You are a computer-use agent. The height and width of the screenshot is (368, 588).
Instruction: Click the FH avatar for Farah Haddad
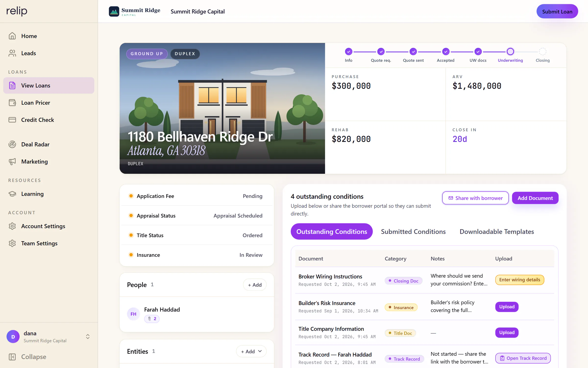pos(133,314)
